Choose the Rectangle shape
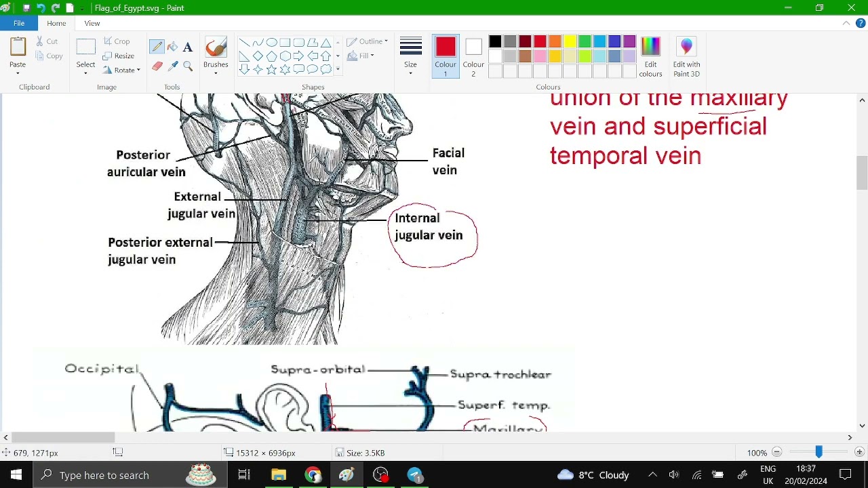This screenshot has height=488, width=868. [x=285, y=42]
